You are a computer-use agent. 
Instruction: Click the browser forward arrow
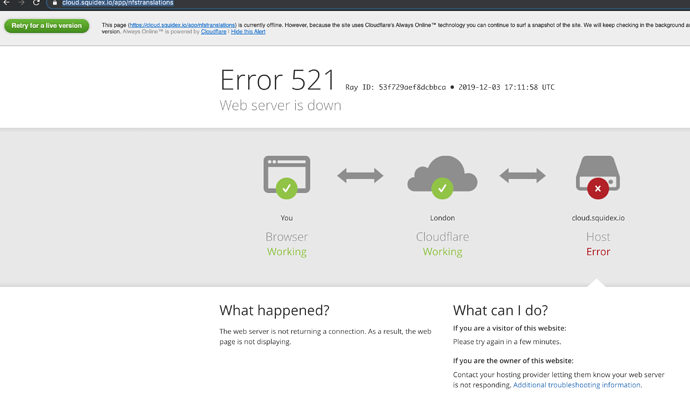tap(21, 3)
